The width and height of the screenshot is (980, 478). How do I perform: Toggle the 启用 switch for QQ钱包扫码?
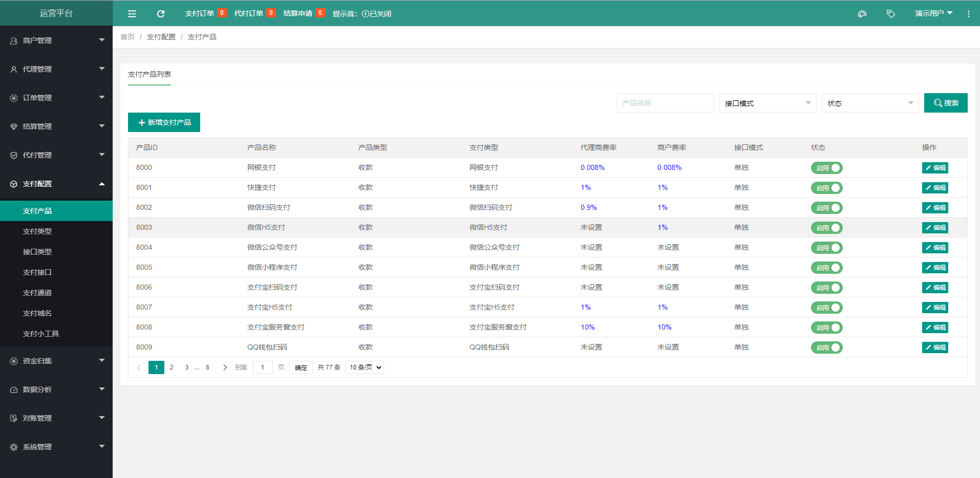click(826, 347)
